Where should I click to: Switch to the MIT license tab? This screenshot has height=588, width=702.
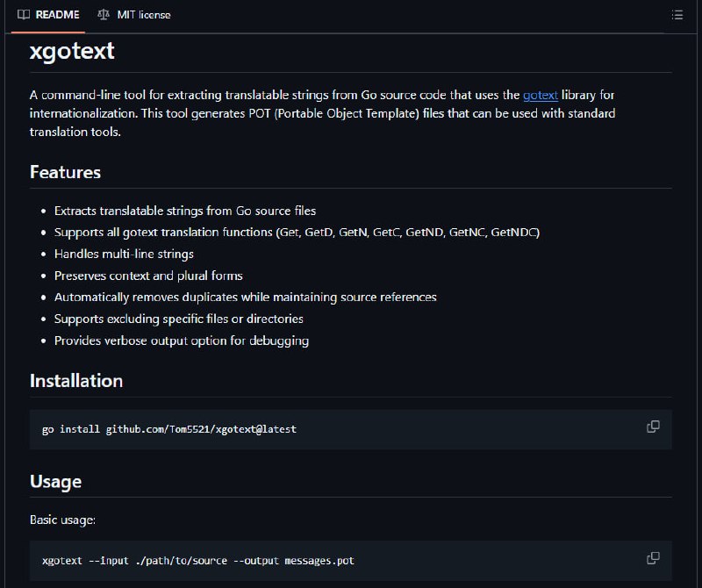tap(134, 15)
